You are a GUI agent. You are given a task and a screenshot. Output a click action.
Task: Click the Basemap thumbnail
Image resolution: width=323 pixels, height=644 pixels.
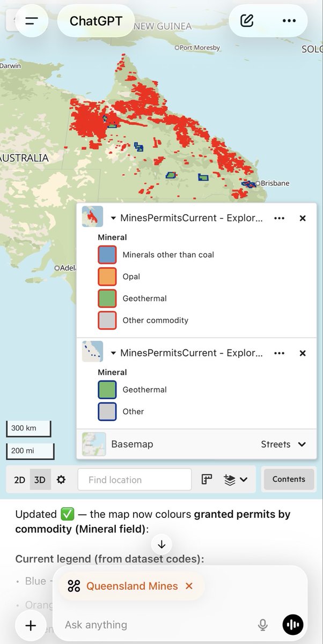(x=94, y=444)
